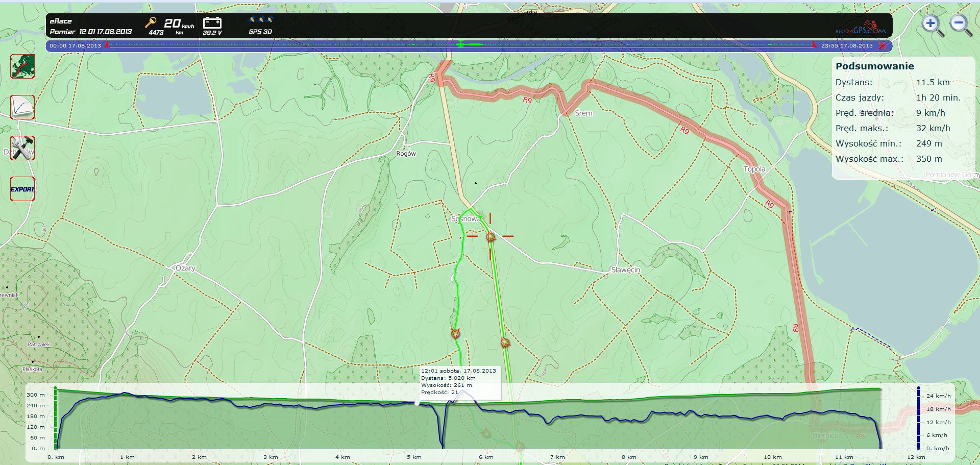Click the GPS 3D satellites icon
The width and height of the screenshot is (980, 465).
pos(260,20)
